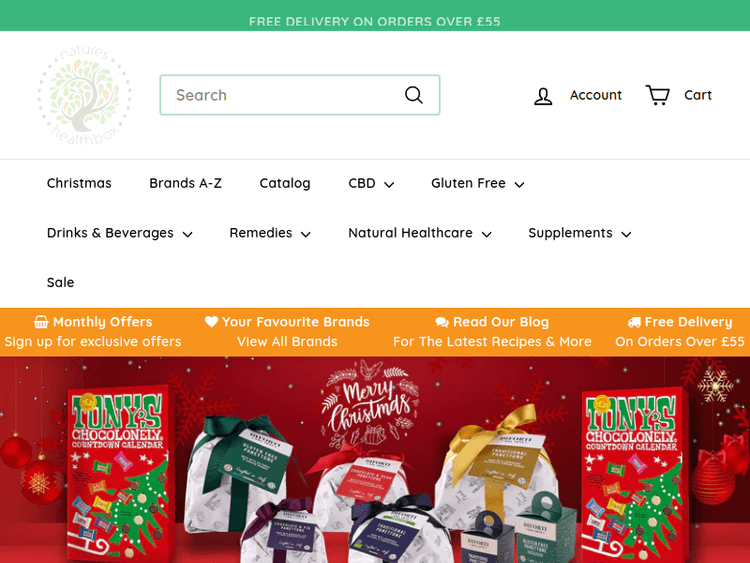Open the Account user icon

point(543,96)
